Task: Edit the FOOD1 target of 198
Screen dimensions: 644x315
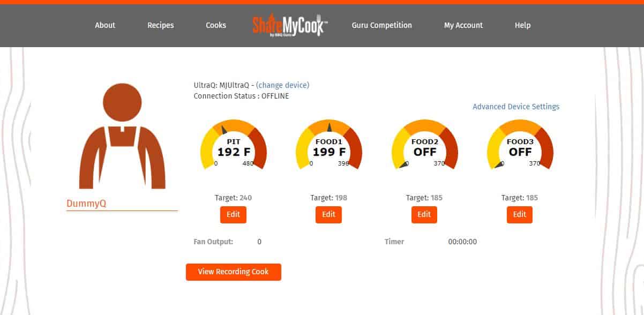Action: pos(328,214)
